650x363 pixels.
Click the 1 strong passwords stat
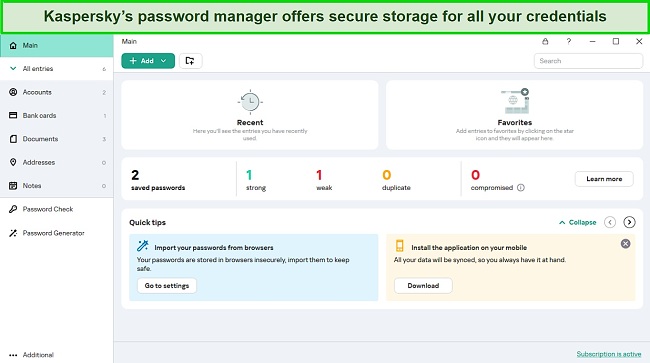[x=256, y=180]
